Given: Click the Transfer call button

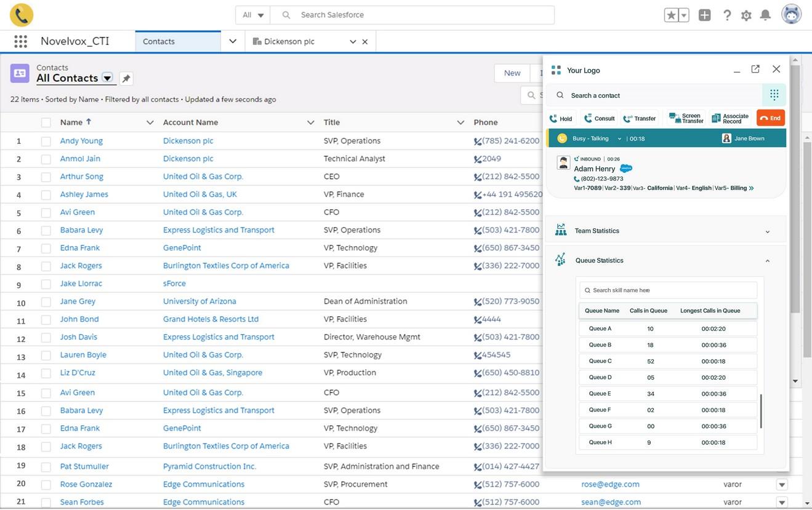Looking at the screenshot, I should (x=639, y=118).
